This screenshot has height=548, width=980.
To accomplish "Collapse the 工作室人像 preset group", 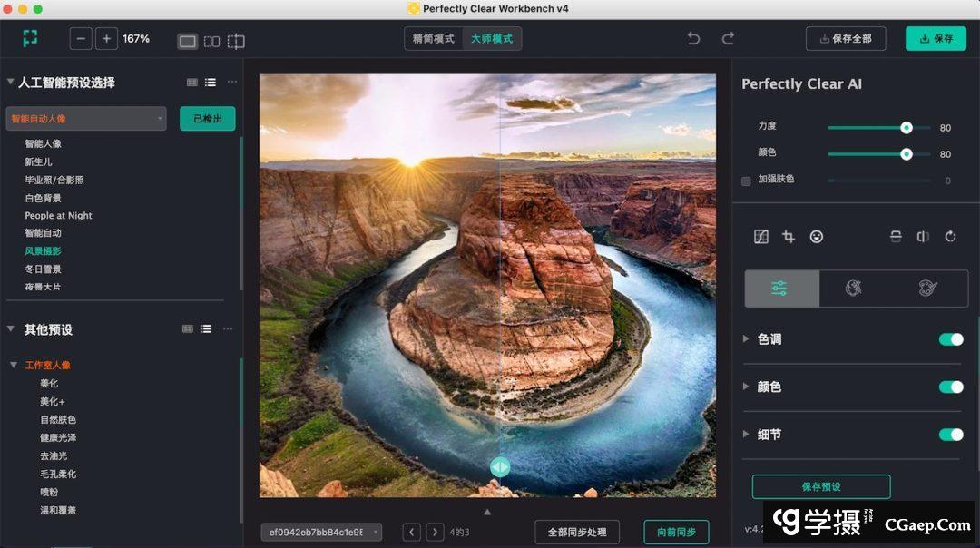I will [14, 365].
